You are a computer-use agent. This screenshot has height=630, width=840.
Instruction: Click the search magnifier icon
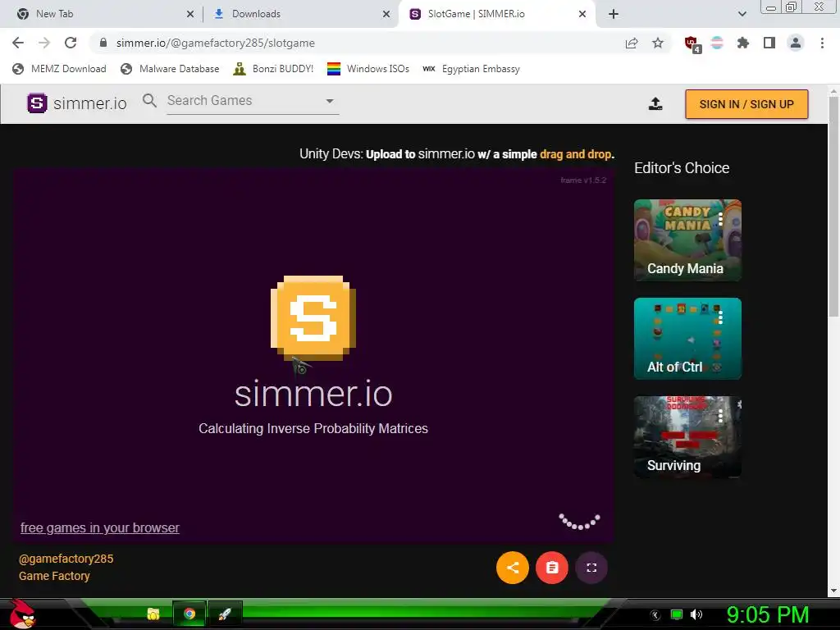[149, 100]
